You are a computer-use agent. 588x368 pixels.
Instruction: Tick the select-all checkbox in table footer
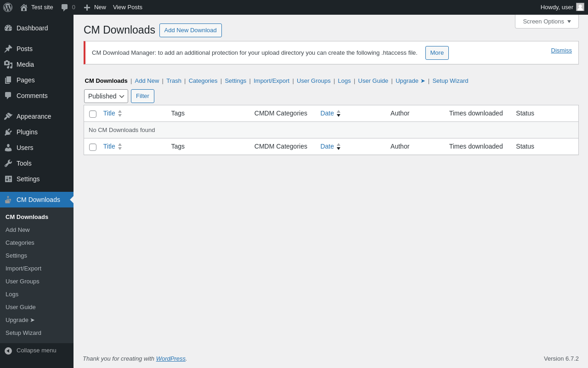pyautogui.click(x=93, y=147)
